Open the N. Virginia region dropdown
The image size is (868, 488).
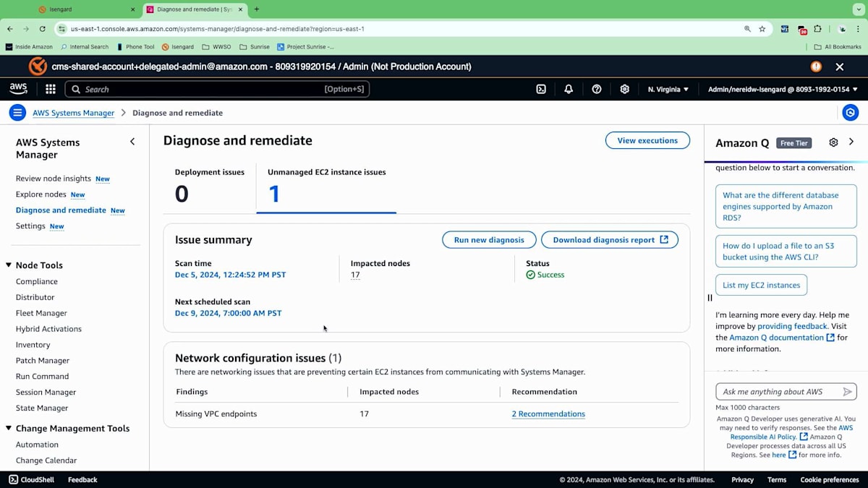point(668,89)
